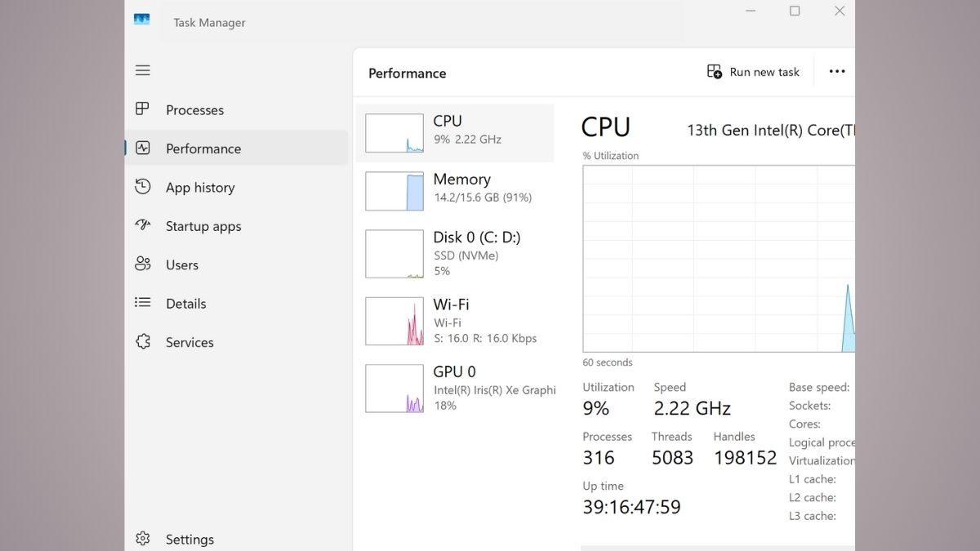Click the Performance page heading
Screen dimensions: 980x551
tap(407, 73)
